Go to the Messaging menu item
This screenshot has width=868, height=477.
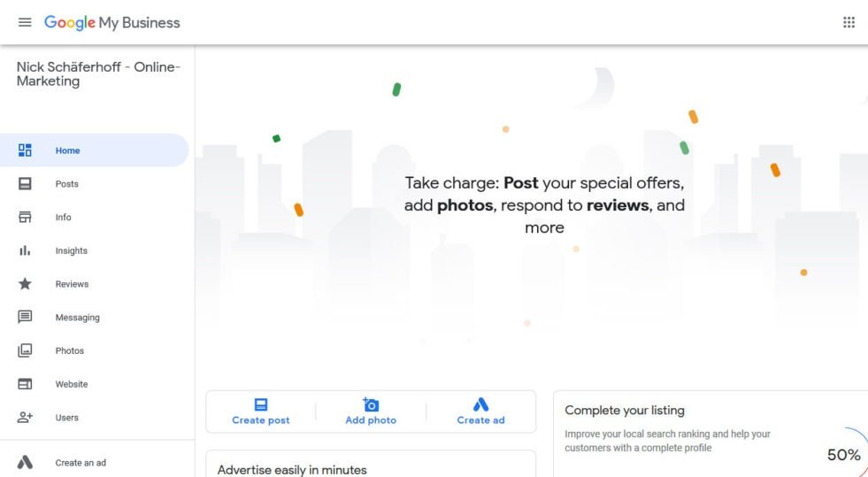(x=78, y=318)
